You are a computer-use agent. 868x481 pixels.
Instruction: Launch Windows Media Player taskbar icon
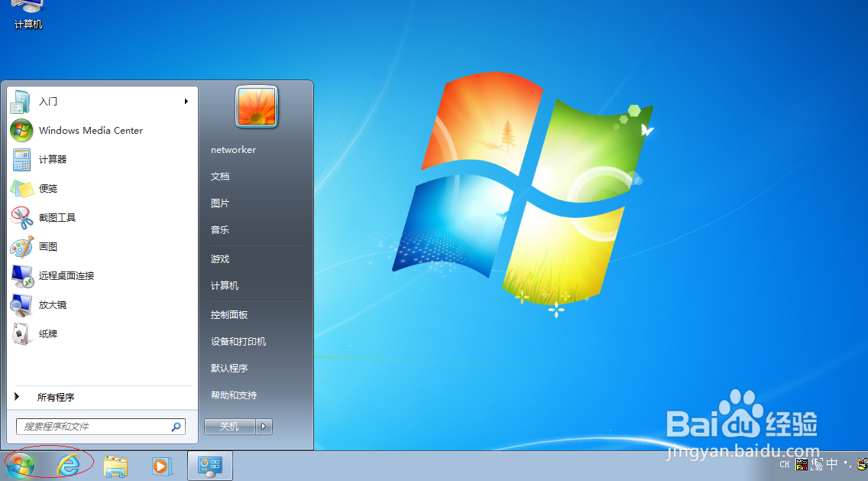tap(161, 466)
